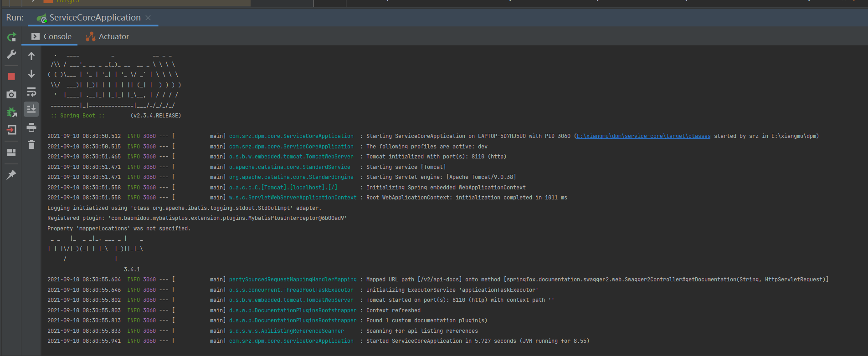The height and width of the screenshot is (356, 868).
Task: Rerun ServiceCoreApplication with the green rerun icon
Action: [x=11, y=37]
